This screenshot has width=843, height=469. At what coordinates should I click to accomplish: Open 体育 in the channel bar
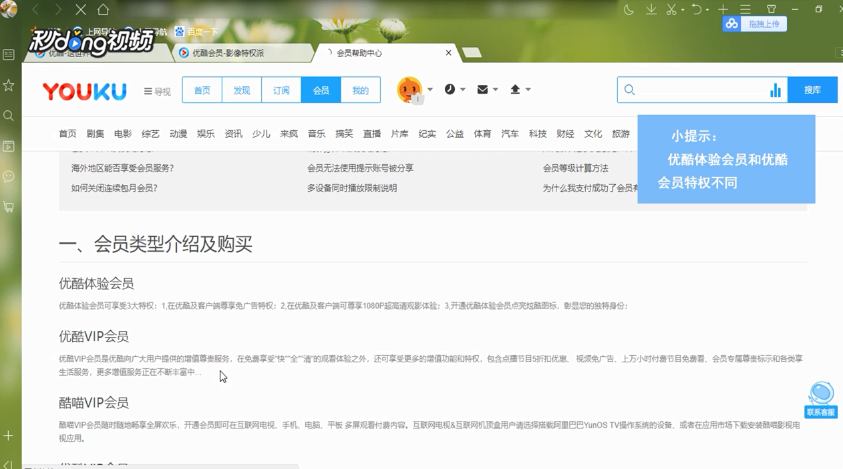[482, 133]
